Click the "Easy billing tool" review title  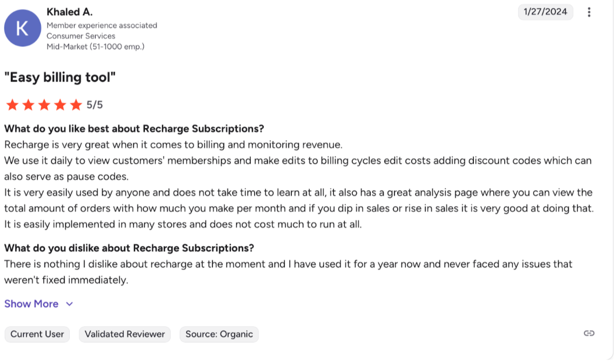click(x=60, y=77)
